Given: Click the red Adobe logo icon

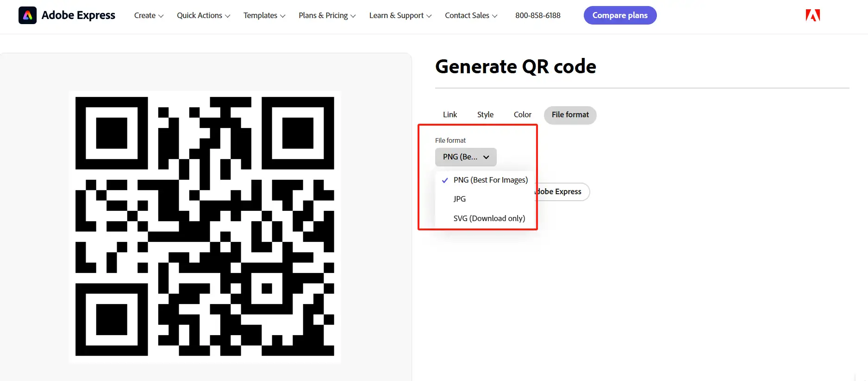Looking at the screenshot, I should click(812, 15).
